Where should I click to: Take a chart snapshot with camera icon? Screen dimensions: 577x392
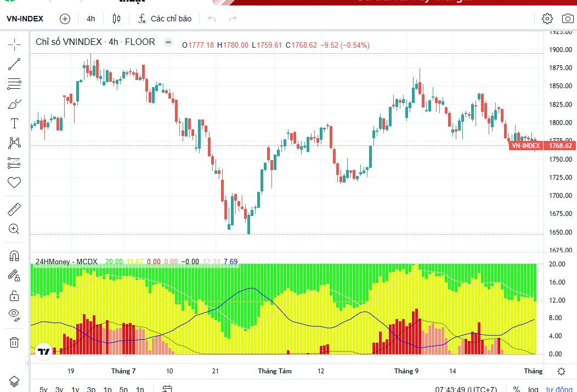[x=568, y=19]
